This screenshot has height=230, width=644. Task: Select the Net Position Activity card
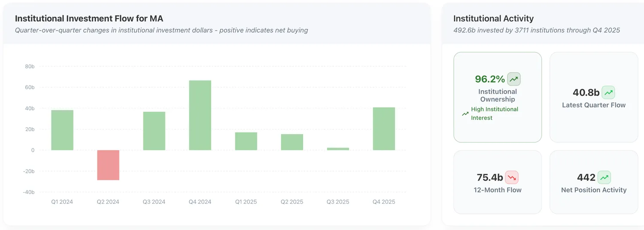[594, 182]
